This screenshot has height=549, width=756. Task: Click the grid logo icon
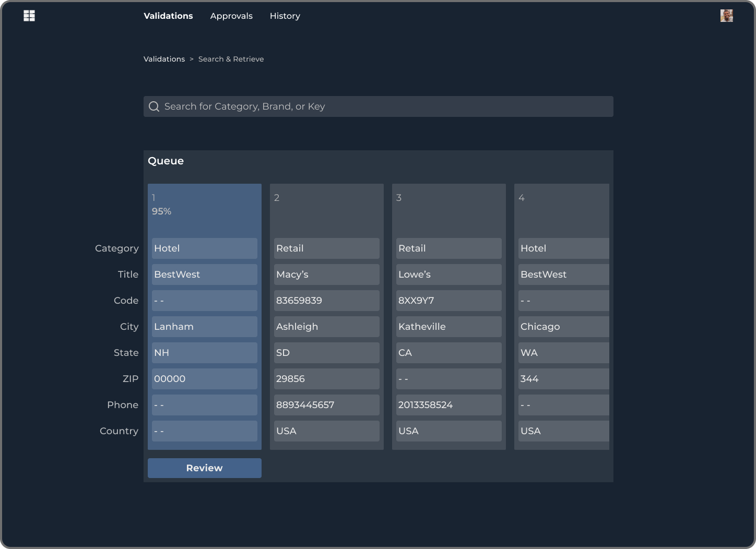(x=29, y=16)
